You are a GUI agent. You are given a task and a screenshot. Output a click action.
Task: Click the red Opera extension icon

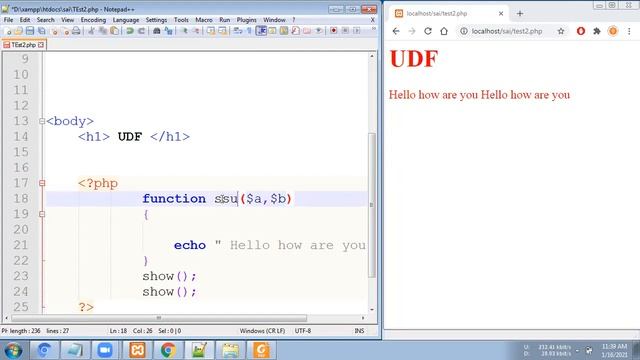tap(581, 31)
